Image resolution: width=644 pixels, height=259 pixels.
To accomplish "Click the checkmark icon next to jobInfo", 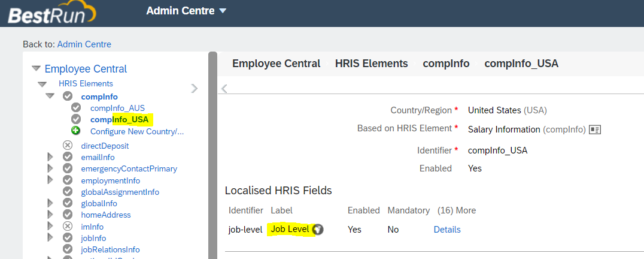I will [68, 237].
